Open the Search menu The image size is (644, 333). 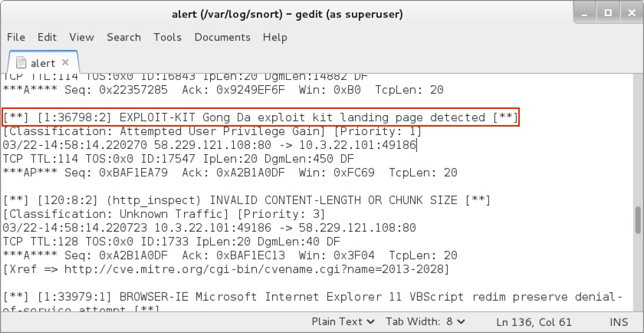coord(123,37)
